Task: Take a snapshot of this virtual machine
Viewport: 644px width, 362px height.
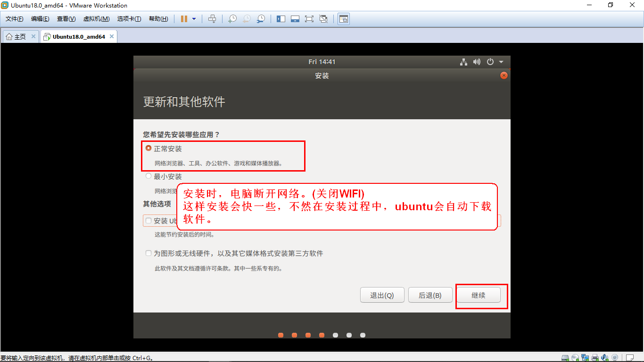Action: pyautogui.click(x=232, y=19)
